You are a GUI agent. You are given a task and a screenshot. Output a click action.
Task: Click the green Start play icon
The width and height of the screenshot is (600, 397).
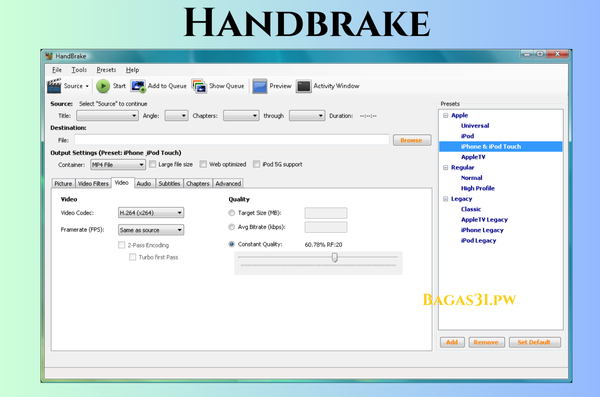(103, 86)
